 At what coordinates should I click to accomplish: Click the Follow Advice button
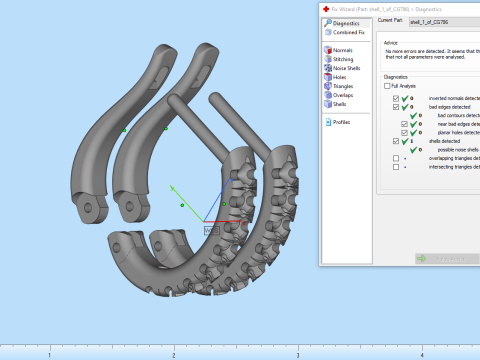447,259
